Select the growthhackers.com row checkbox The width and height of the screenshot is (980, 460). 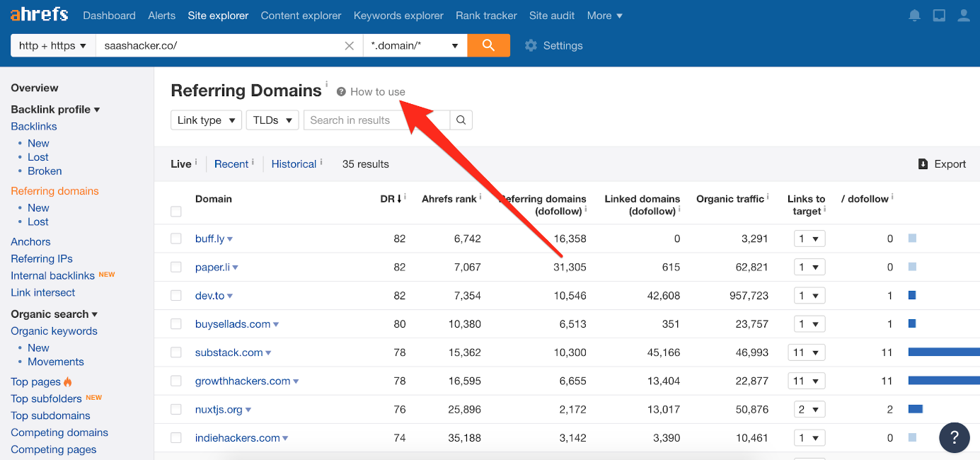pyautogui.click(x=176, y=381)
